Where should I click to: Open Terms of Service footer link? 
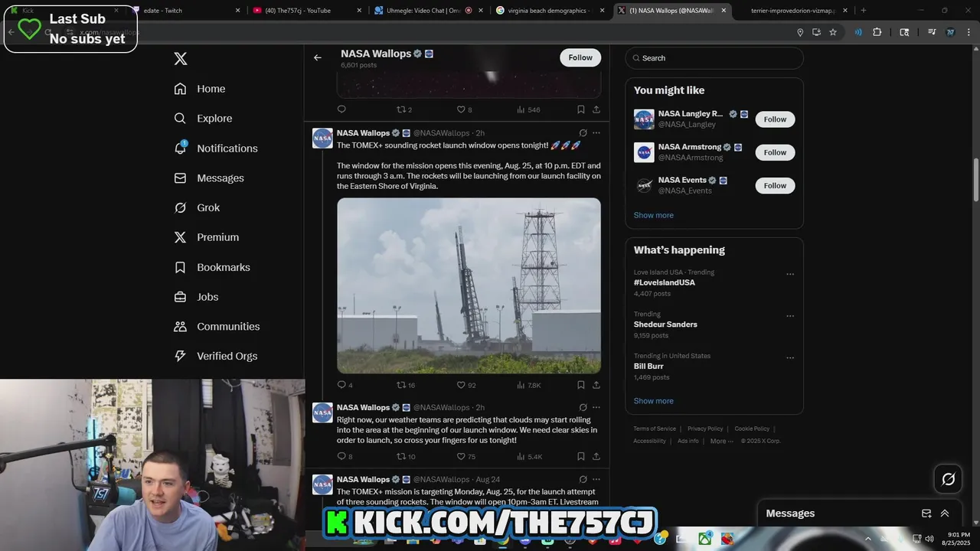[655, 429]
